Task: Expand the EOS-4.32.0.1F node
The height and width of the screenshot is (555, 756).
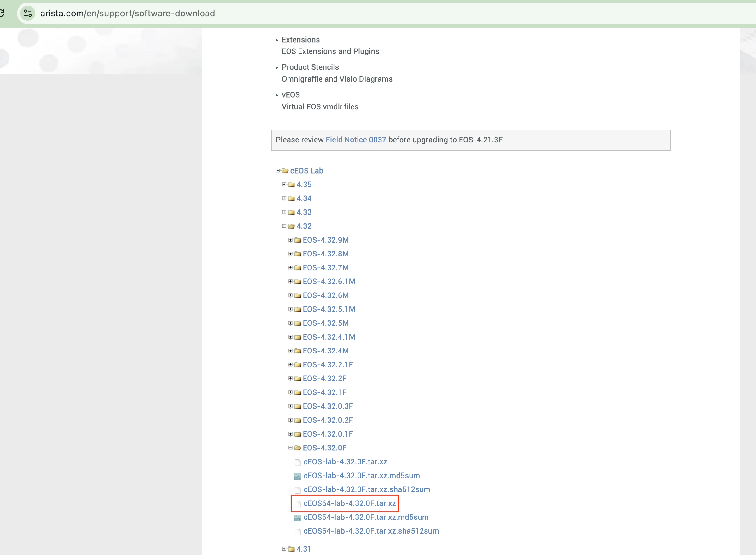Action: pyautogui.click(x=291, y=434)
